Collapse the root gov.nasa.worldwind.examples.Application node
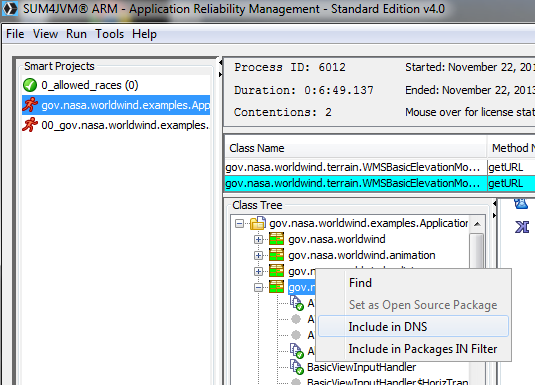The image size is (535, 385). [240, 224]
